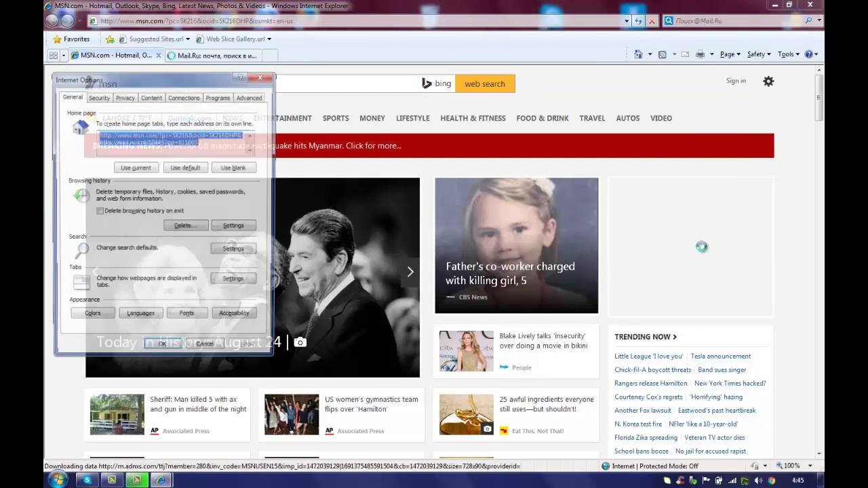
Task: Click the Internet Options dialog Help icon
Action: (x=240, y=79)
